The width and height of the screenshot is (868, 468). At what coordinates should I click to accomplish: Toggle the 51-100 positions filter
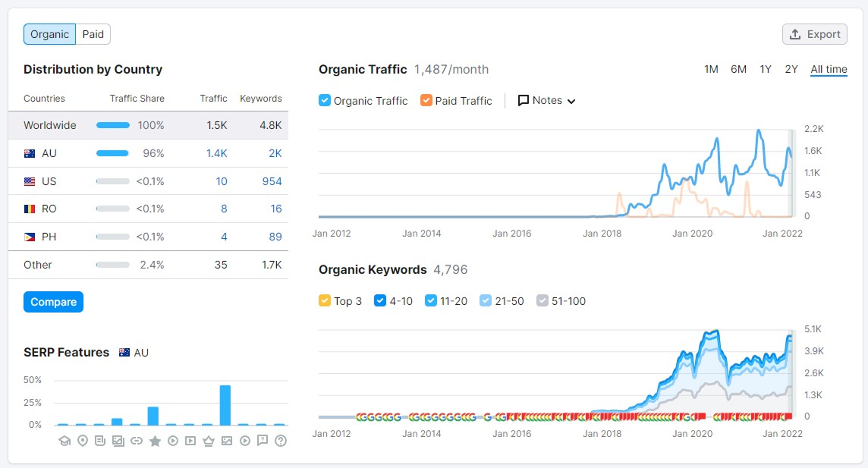tap(542, 300)
